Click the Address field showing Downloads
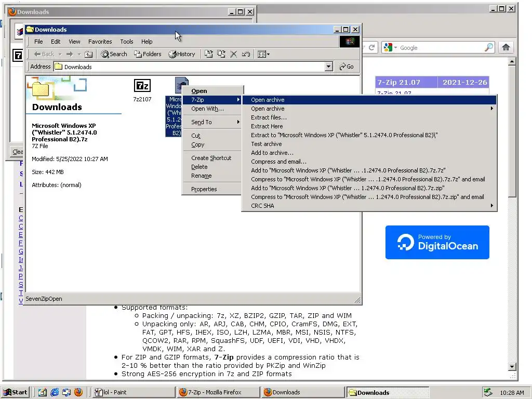The height and width of the screenshot is (399, 532). coord(189,66)
